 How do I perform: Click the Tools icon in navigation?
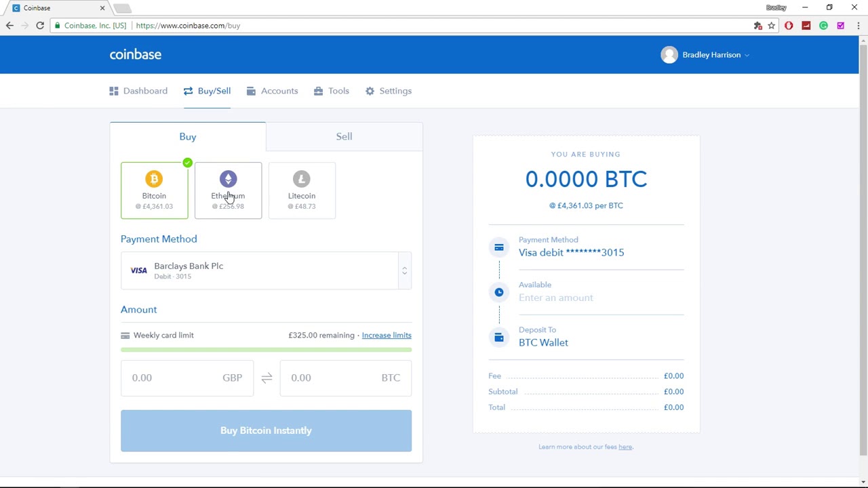(x=318, y=91)
